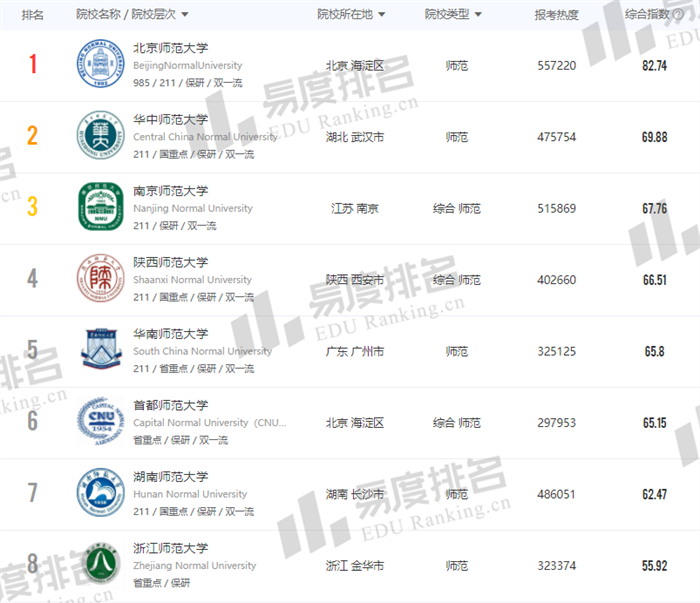Screen dimensions: 700x603
Task: Click 综合指数 column header
Action: coord(647,14)
